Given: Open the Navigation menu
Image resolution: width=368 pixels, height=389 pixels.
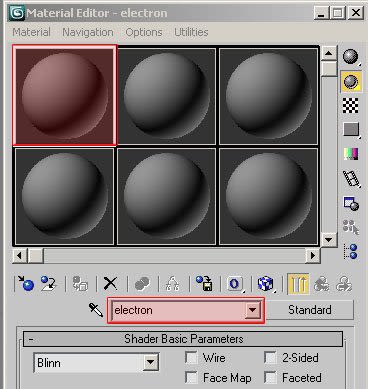Looking at the screenshot, I should [x=88, y=32].
